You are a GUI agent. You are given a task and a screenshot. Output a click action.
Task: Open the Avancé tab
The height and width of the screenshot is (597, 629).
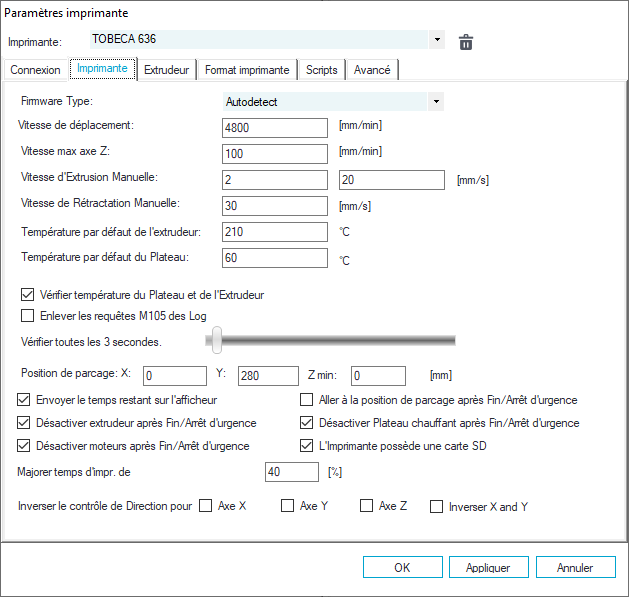373,70
